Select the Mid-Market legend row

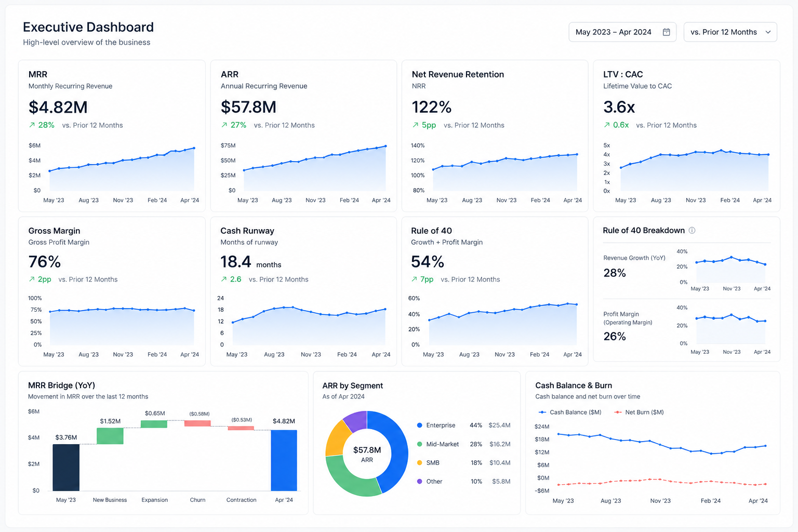pos(463,444)
